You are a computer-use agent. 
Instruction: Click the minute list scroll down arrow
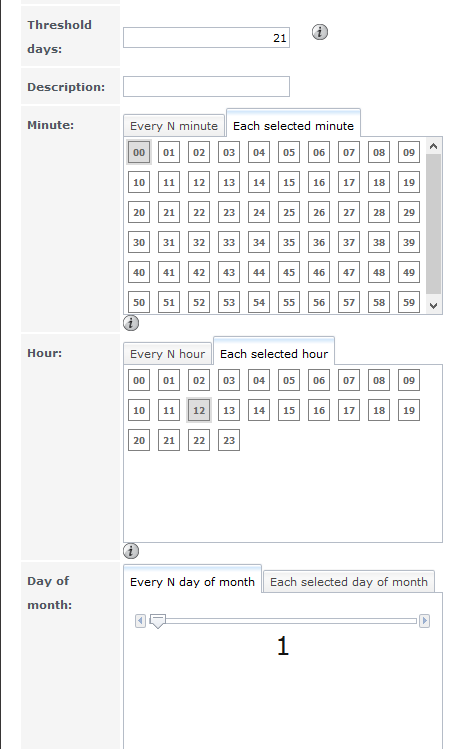pos(434,306)
